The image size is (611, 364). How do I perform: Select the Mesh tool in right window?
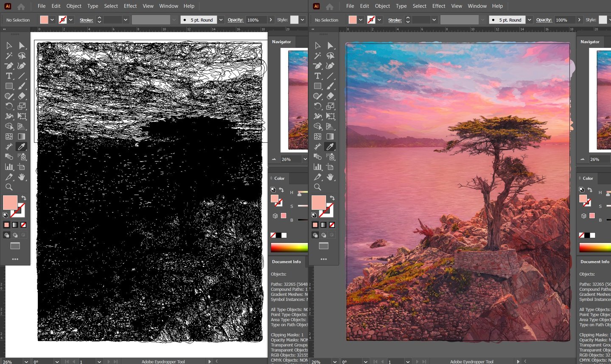tap(317, 136)
